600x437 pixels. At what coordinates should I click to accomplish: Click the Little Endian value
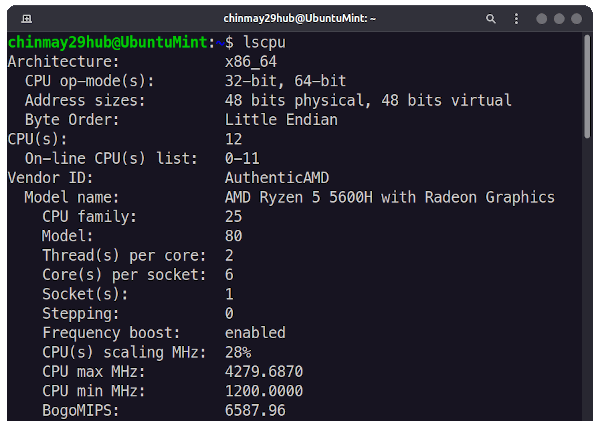tap(281, 120)
